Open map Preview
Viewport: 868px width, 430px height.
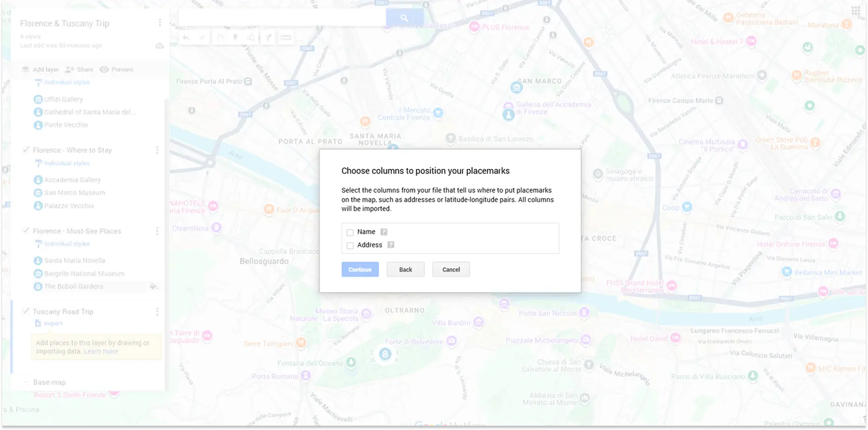[117, 70]
